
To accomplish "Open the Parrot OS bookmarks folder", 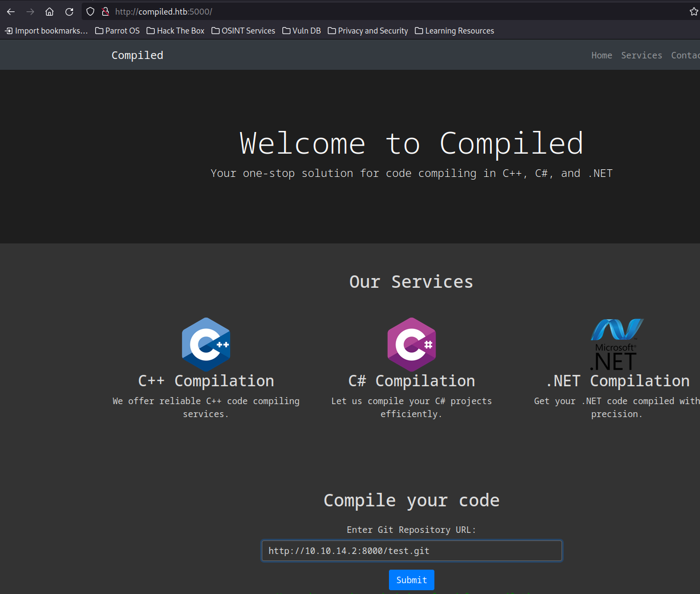I will tap(117, 31).
